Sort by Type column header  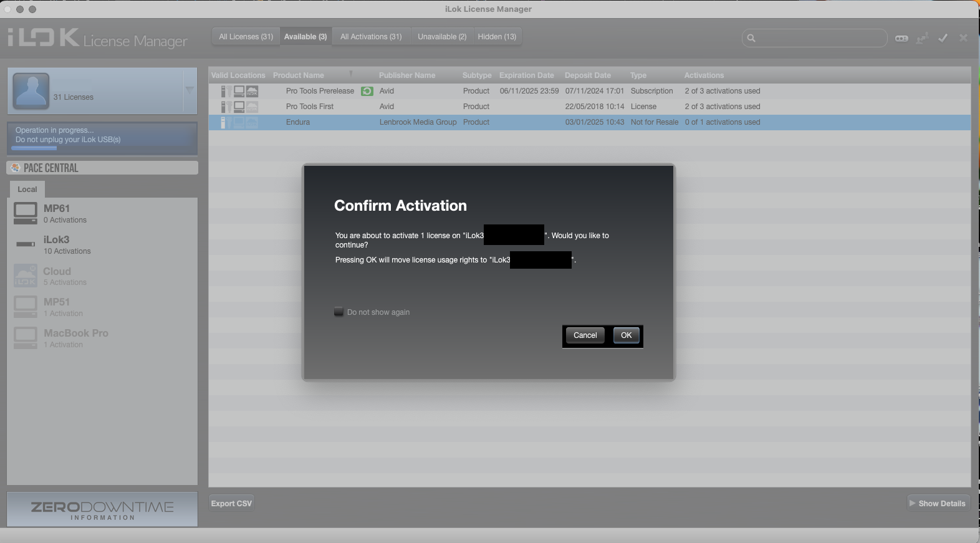(x=638, y=75)
